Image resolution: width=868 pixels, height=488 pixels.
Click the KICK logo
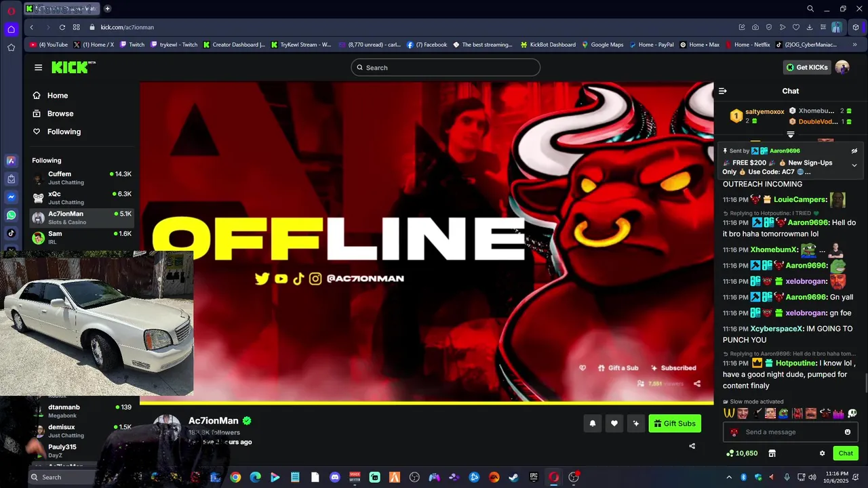point(73,67)
